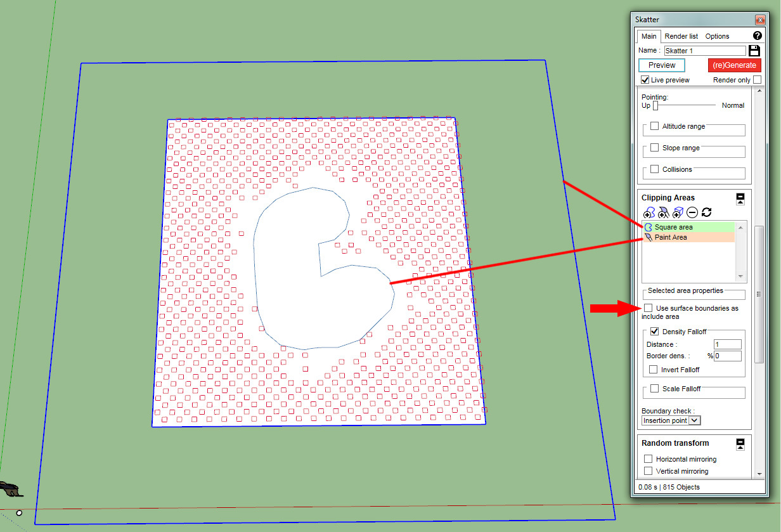
Task: Remove the selected clipping area
Action: 692,213
